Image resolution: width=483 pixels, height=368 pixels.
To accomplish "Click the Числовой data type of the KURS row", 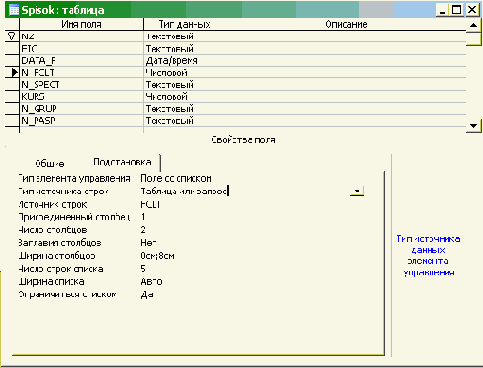I will point(305,97).
